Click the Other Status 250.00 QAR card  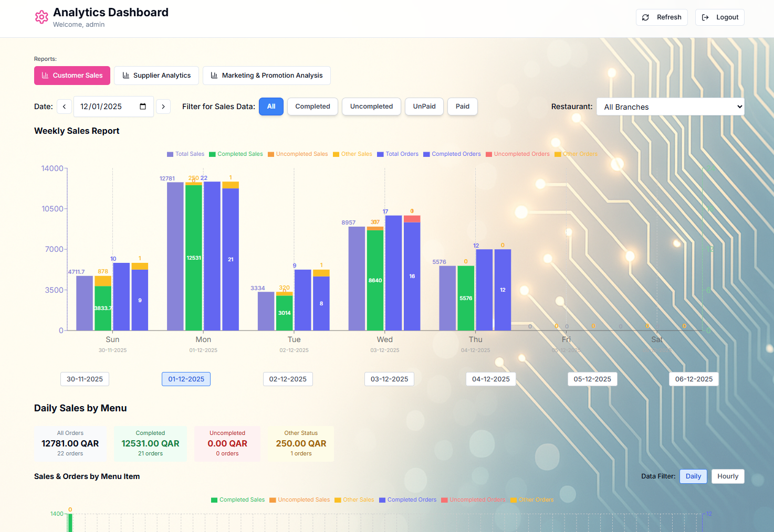(301, 444)
